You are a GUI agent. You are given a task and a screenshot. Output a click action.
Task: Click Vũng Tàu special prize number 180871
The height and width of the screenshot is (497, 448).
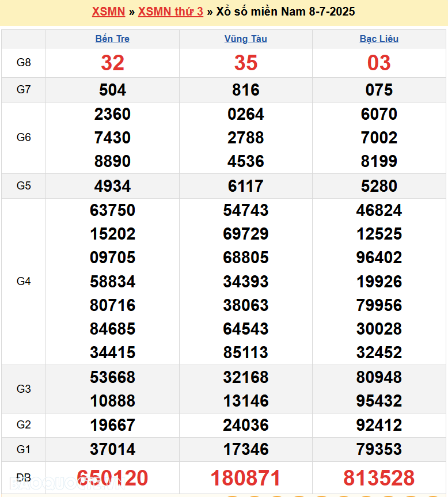(x=246, y=478)
